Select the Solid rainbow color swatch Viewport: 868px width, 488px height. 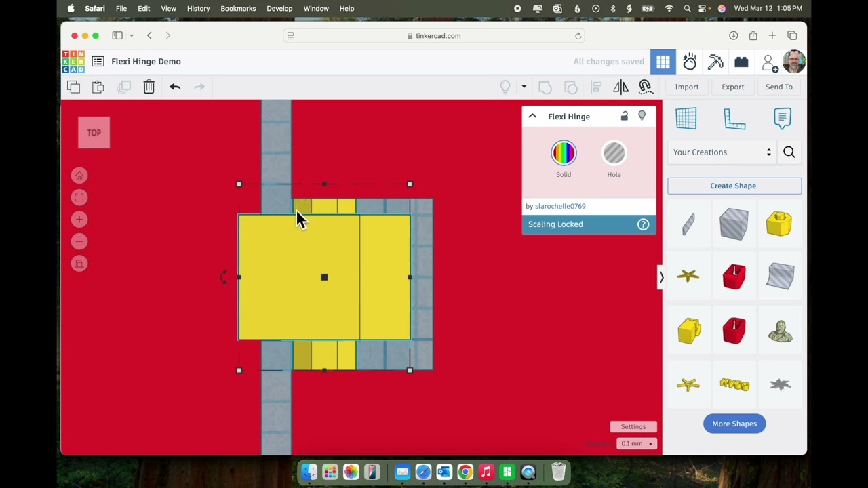click(x=564, y=153)
